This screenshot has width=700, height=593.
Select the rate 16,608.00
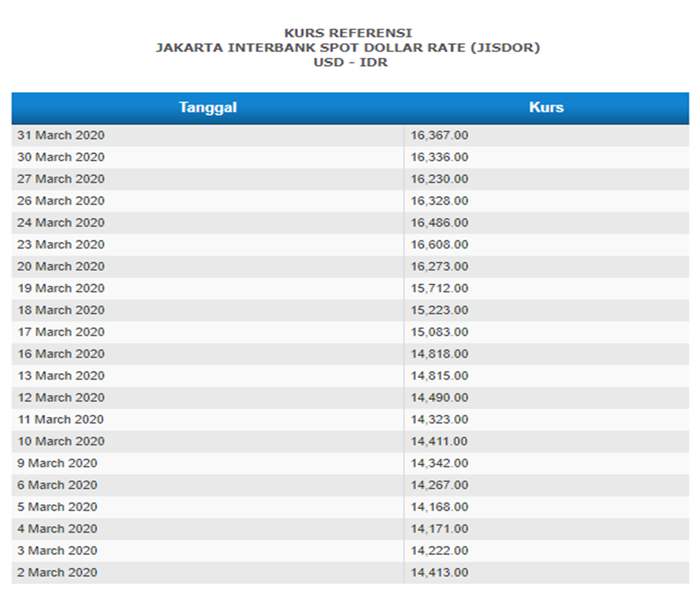[x=440, y=245]
